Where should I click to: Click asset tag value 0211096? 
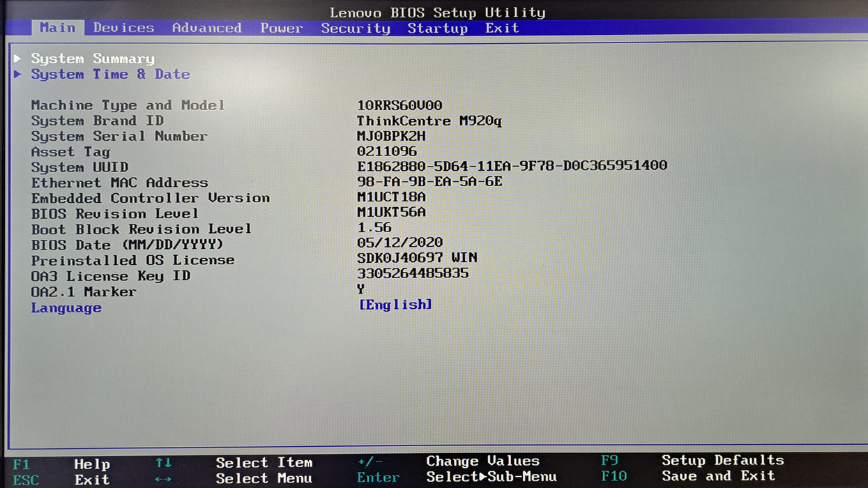click(387, 151)
